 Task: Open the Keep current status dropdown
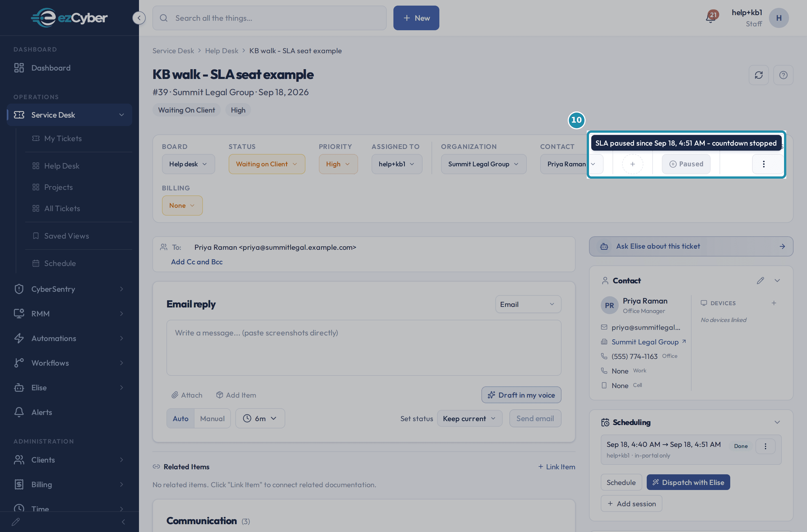coord(470,419)
